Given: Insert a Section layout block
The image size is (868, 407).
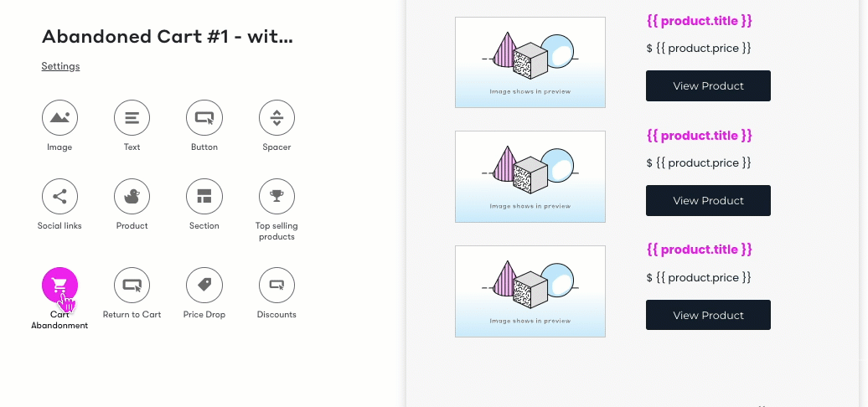Looking at the screenshot, I should (x=204, y=196).
